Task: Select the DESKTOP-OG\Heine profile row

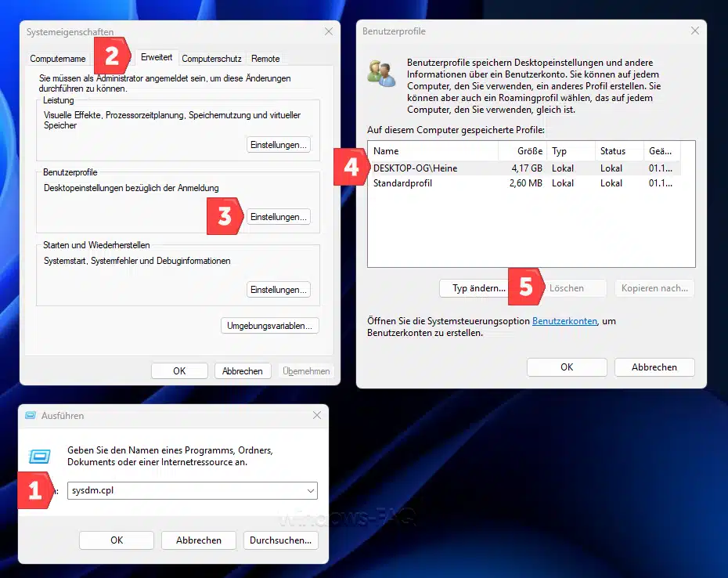Action: pos(416,168)
